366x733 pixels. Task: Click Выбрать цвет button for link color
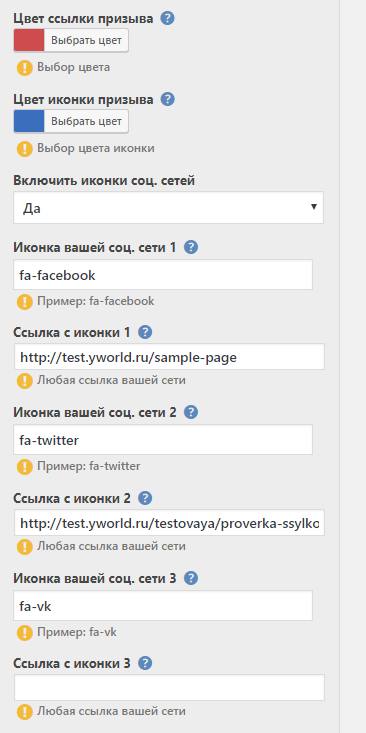click(x=86, y=40)
